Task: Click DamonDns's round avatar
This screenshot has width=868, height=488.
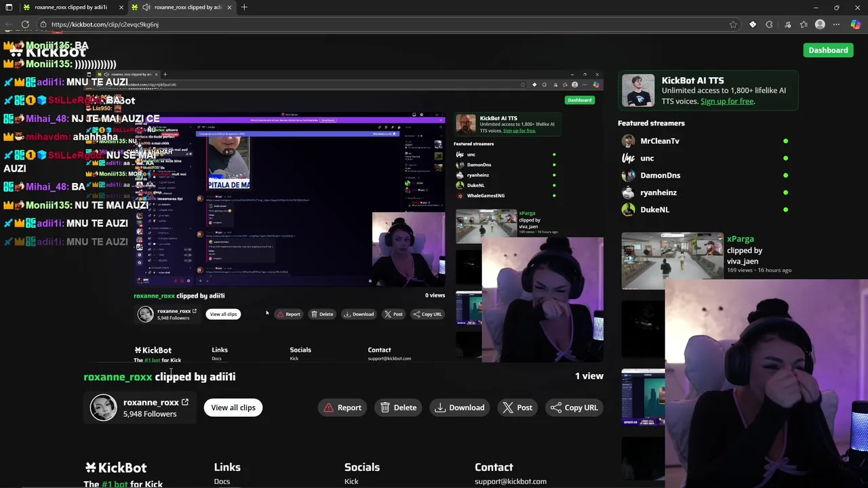Action: (x=629, y=175)
